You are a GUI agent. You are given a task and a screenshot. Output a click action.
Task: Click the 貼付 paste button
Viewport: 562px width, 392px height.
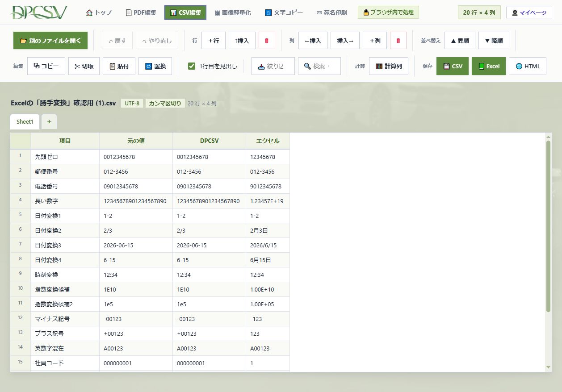pos(119,66)
